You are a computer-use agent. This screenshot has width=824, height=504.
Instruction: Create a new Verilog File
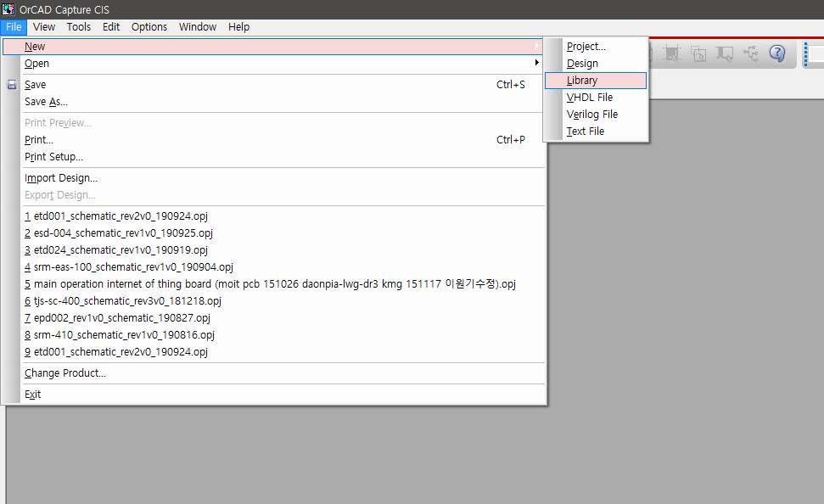coord(596,114)
